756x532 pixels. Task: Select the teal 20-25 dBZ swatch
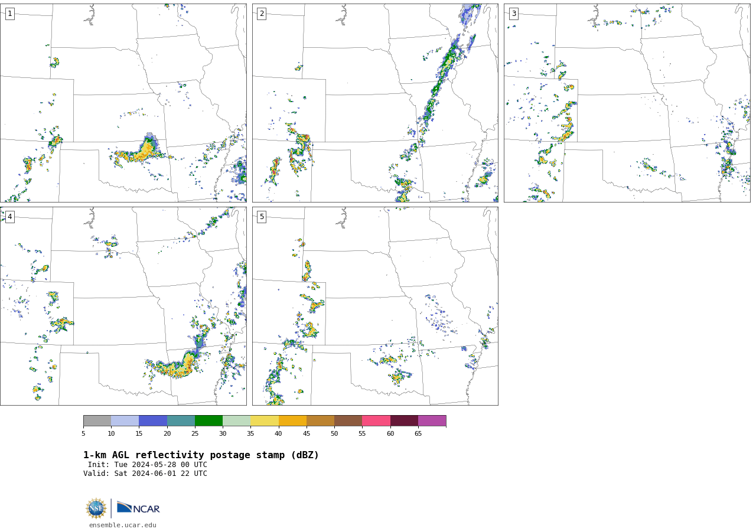point(181,421)
